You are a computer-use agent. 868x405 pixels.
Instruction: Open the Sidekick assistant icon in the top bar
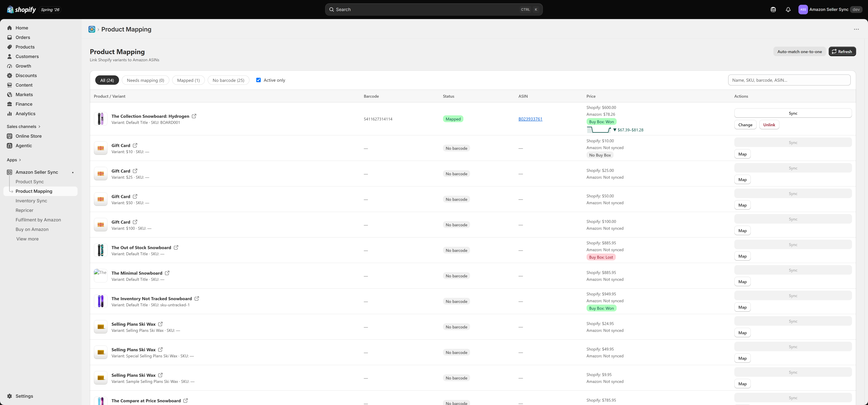pos(773,9)
